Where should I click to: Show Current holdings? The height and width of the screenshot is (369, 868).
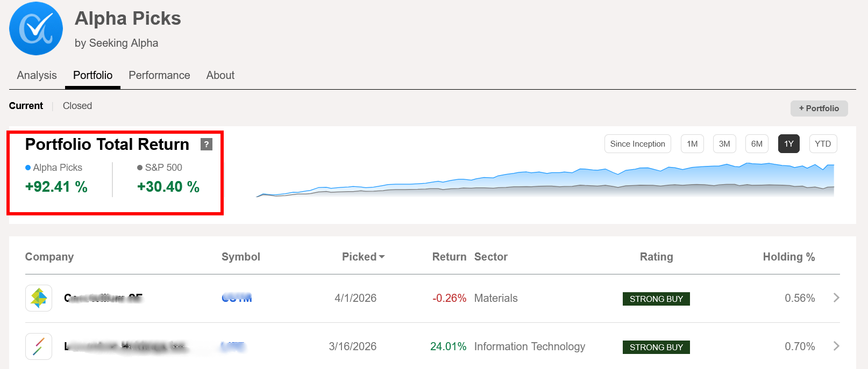[x=26, y=106]
